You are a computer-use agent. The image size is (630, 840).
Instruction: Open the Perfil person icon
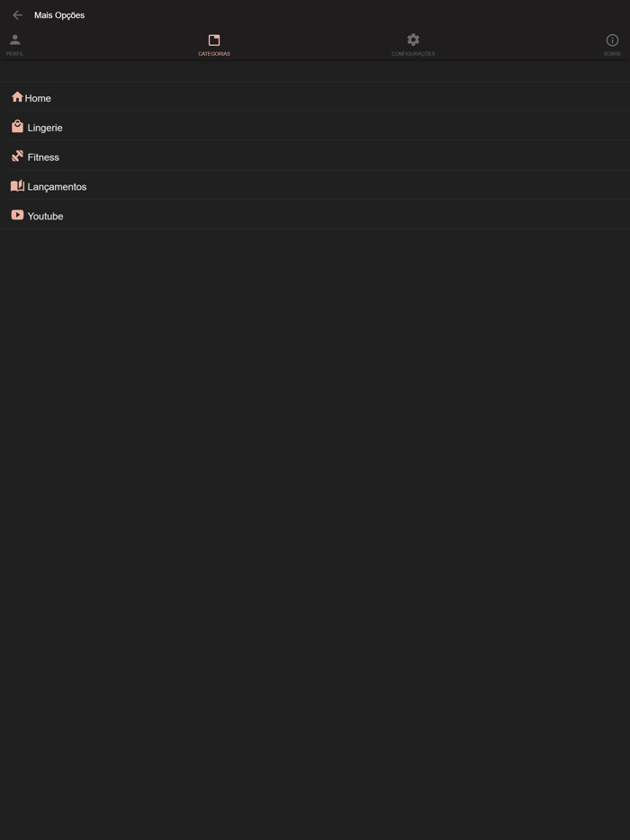[15, 40]
